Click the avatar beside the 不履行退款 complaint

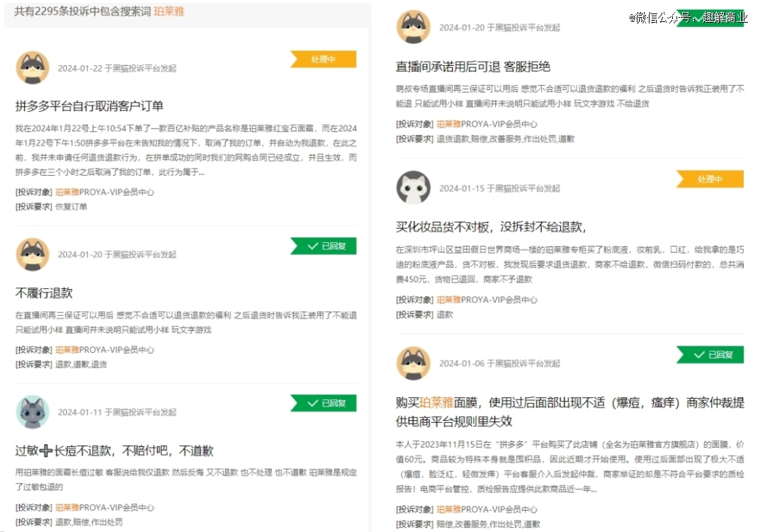33,254
